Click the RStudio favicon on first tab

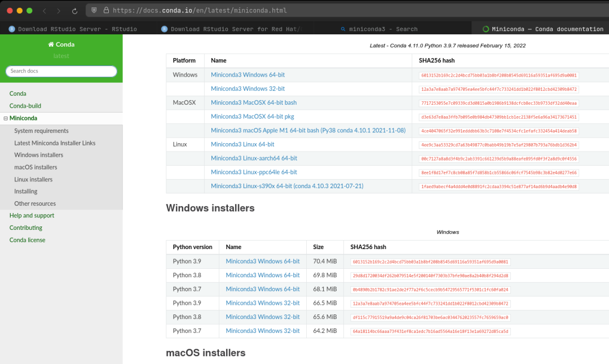[x=12, y=29]
